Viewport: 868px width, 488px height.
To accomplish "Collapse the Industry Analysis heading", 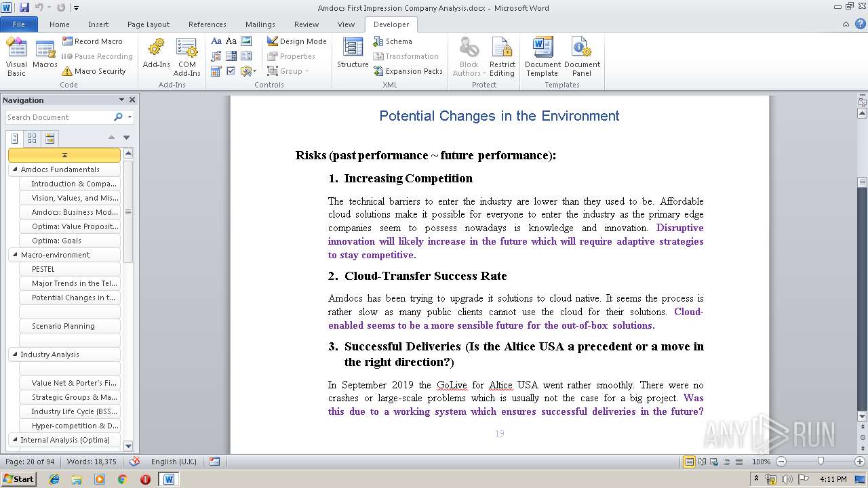I will coord(16,354).
